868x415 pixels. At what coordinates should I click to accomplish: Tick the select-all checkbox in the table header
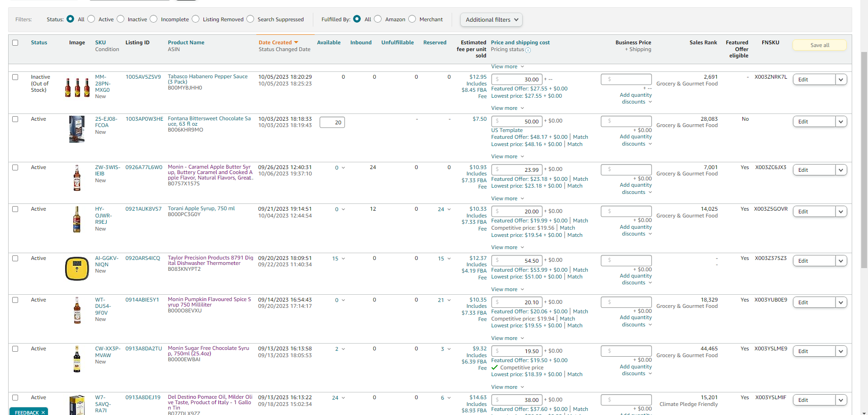click(x=15, y=42)
